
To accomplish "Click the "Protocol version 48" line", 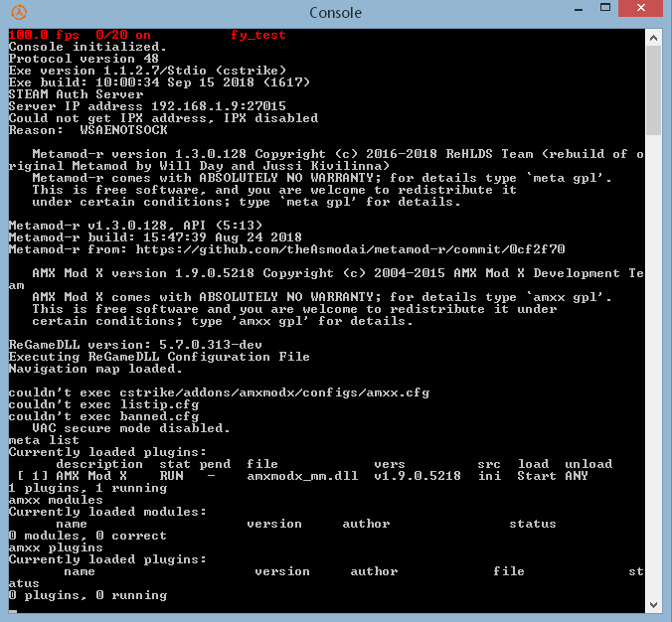I will pyautogui.click(x=84, y=59).
